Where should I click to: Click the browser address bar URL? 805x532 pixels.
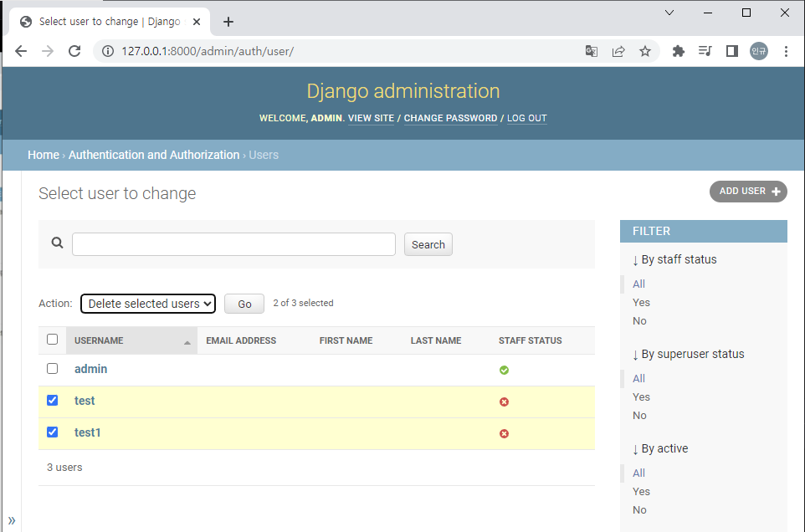[208, 51]
